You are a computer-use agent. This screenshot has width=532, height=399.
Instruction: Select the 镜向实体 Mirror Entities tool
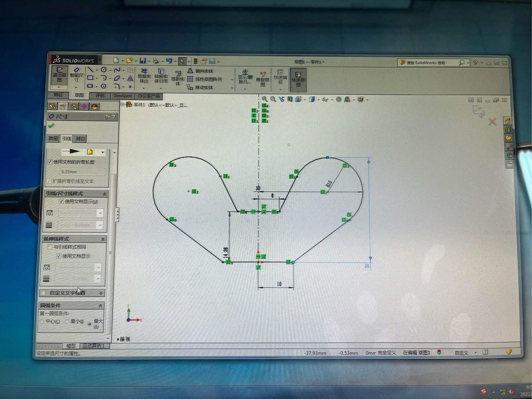200,71
